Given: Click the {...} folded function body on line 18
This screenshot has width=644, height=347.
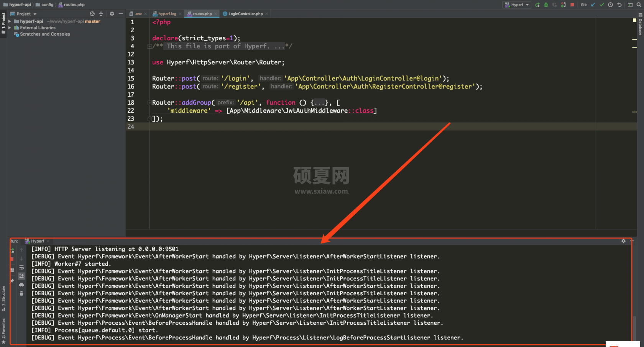Looking at the screenshot, I should (x=319, y=103).
